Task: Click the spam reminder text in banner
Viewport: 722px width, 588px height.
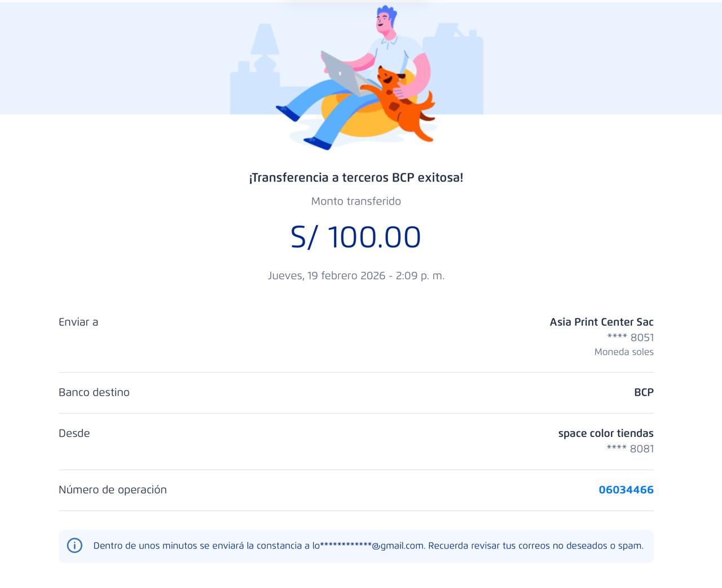Action: (x=536, y=546)
